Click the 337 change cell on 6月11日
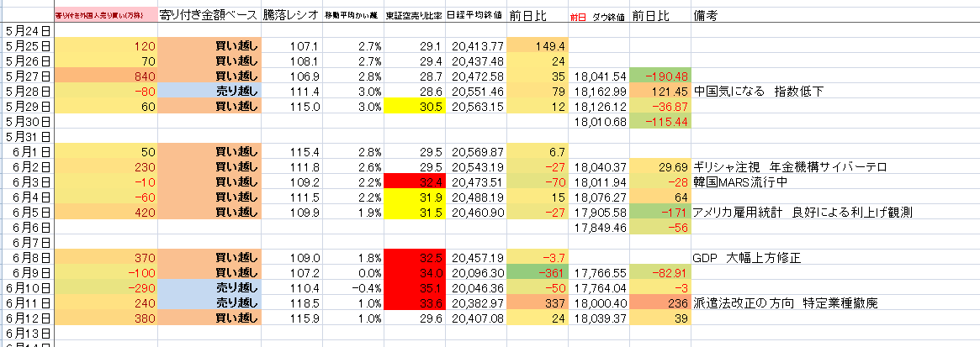 537,302
